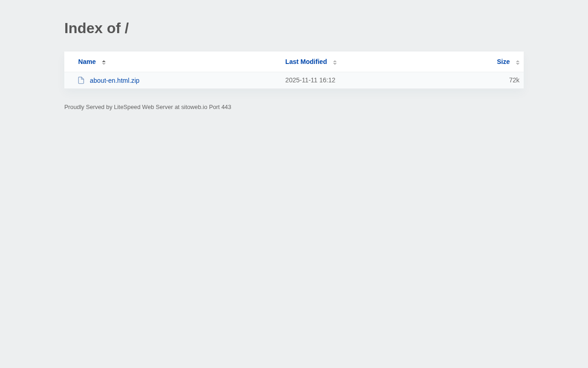This screenshot has height=368, width=588.
Task: Sort the listing by Last Modified header
Action: [x=306, y=62]
